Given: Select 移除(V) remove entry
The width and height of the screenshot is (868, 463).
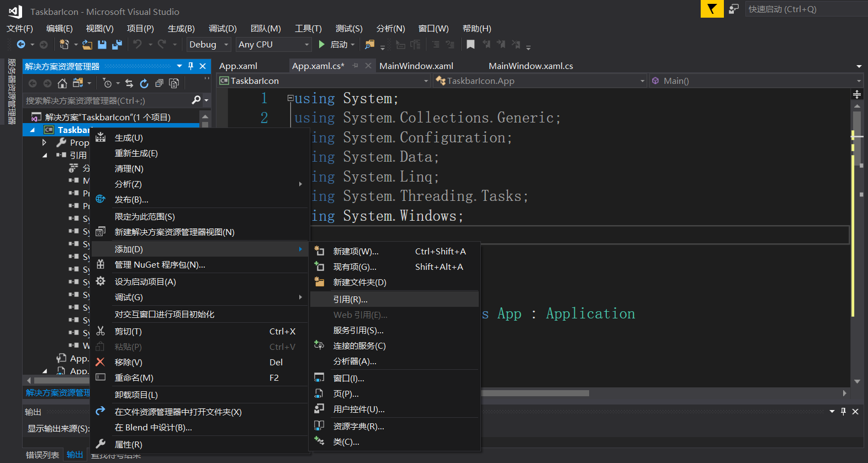Looking at the screenshot, I should [x=199, y=362].
